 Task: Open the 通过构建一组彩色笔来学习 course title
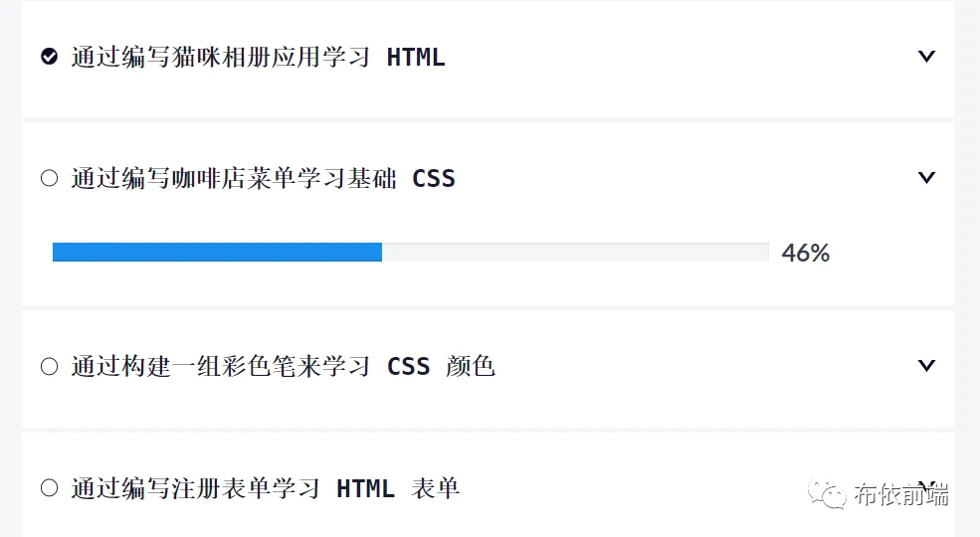(221, 367)
